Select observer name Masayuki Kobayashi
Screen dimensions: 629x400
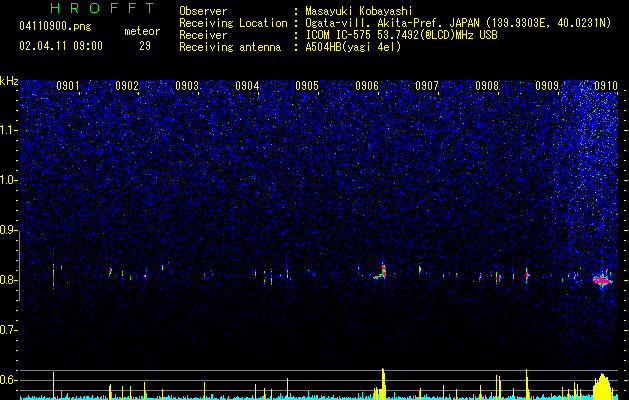(359, 11)
